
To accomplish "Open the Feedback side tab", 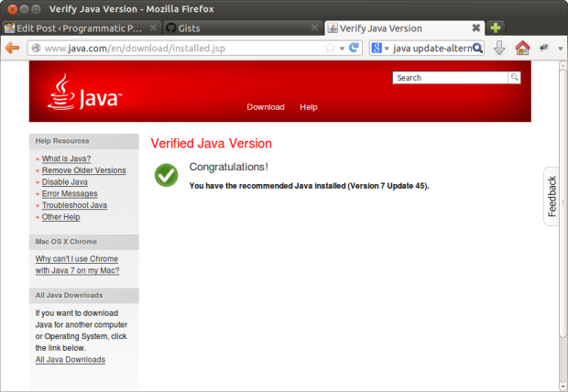I will click(x=552, y=196).
